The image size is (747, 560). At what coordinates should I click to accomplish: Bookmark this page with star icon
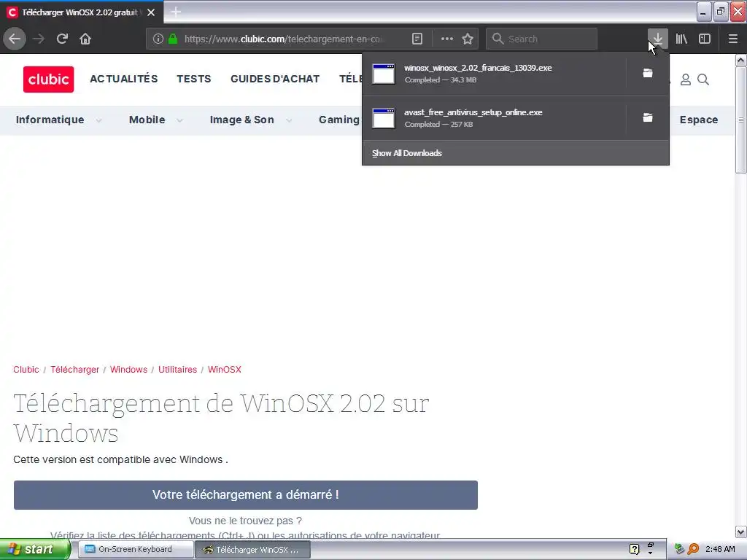[468, 39]
